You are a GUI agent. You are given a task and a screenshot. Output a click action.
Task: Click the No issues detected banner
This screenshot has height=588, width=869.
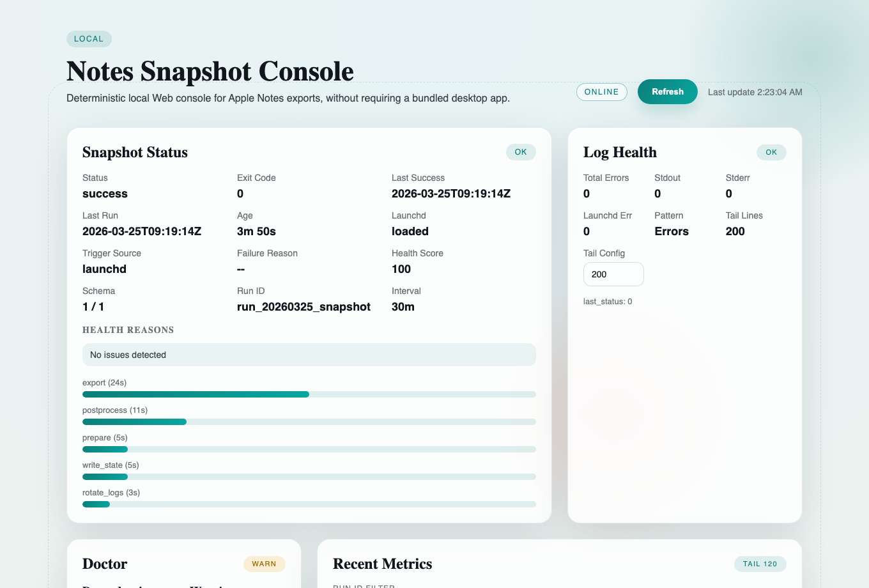coord(309,355)
